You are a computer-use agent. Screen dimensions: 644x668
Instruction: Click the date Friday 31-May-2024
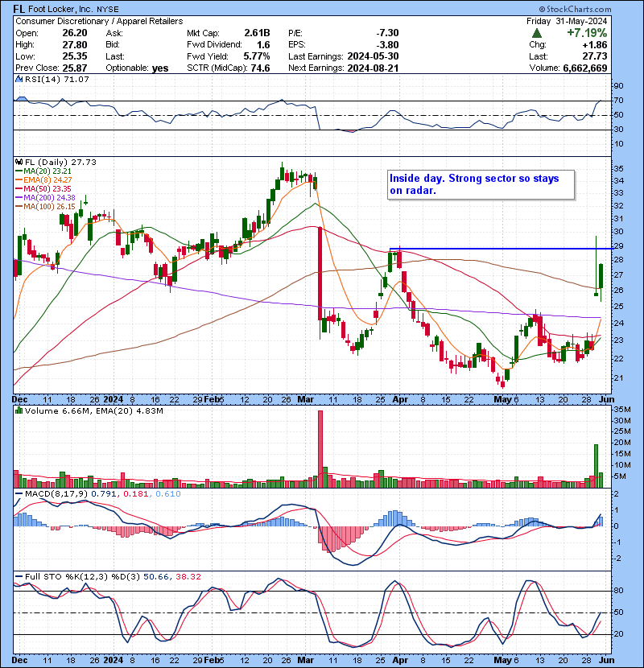point(567,21)
